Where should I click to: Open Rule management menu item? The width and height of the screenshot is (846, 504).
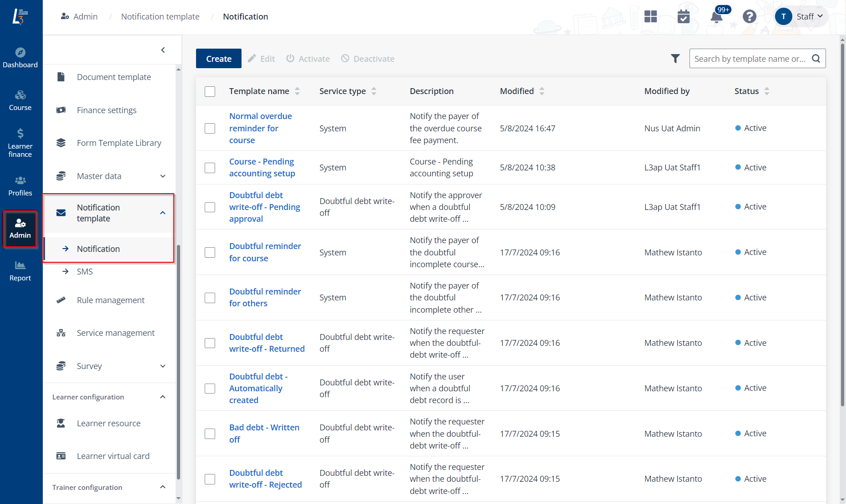pos(111,300)
